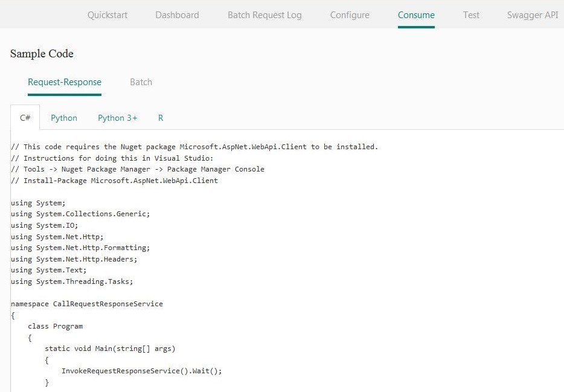
Task: Go to the Dashboard tab
Action: pos(177,15)
